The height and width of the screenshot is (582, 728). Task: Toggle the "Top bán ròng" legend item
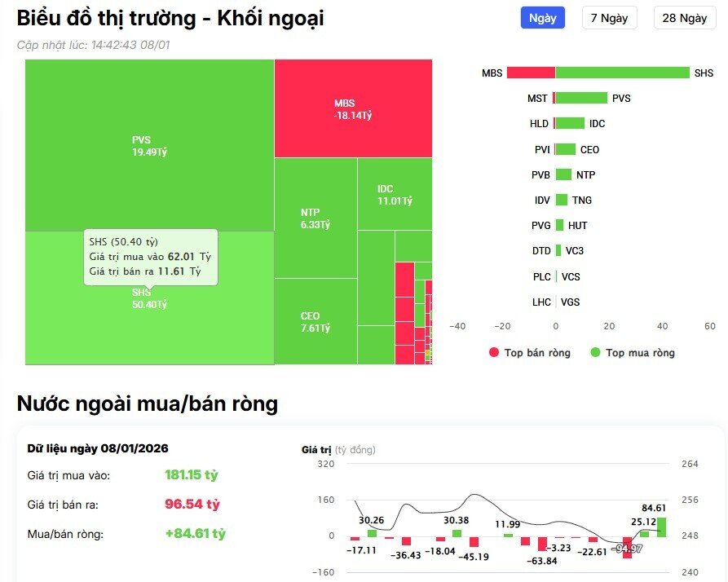[528, 352]
